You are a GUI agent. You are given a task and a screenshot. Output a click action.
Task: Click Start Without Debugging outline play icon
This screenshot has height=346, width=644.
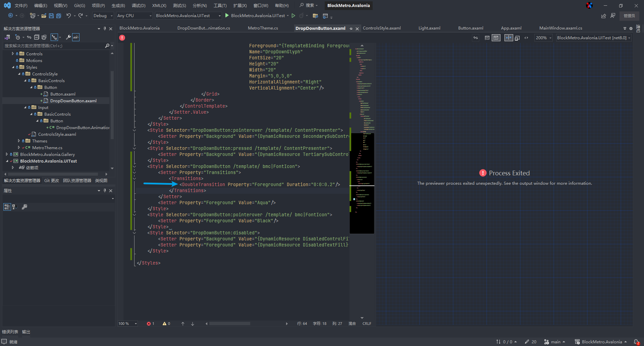pos(293,15)
